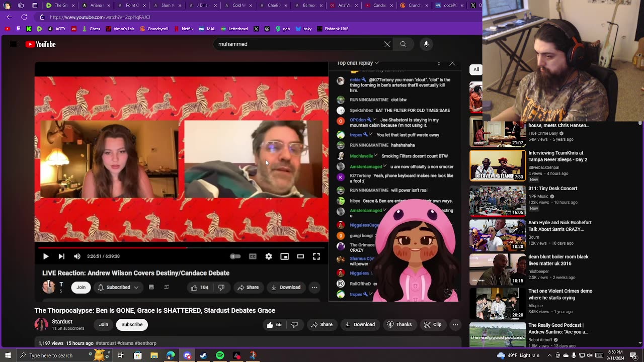Like the inner video with 104 likes
This screenshot has width=644, height=362.
200,288
